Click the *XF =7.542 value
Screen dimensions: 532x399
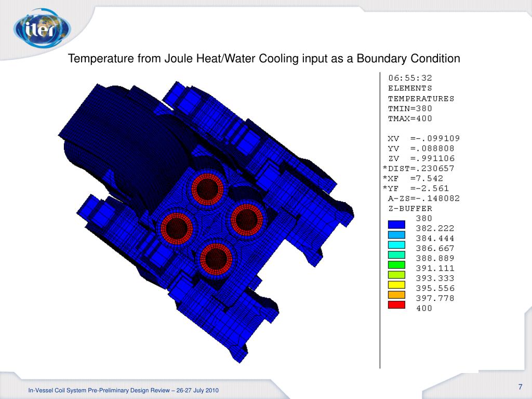pos(413,179)
